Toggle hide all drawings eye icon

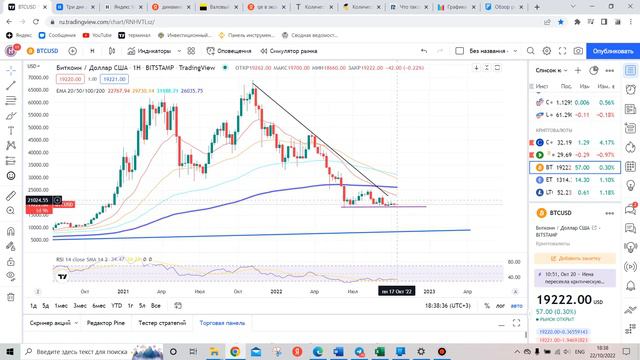[x=11, y=276]
